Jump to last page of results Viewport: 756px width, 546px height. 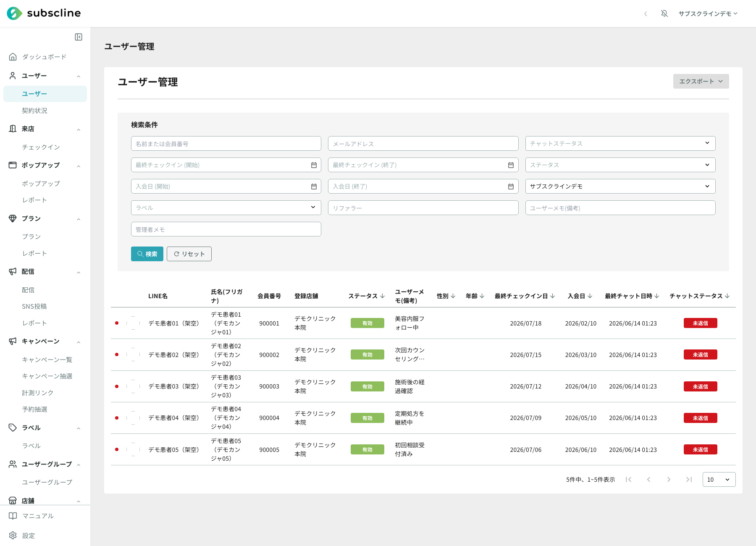(x=689, y=479)
